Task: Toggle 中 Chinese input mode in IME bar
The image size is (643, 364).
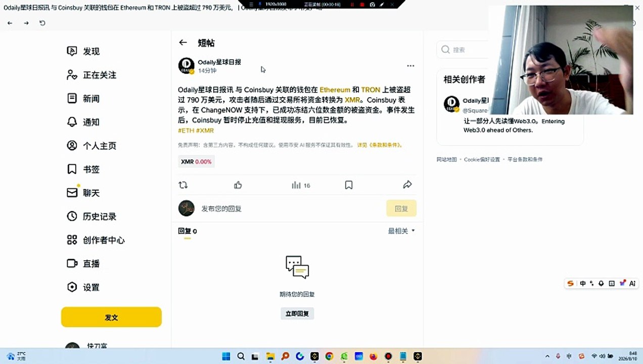Action: [583, 284]
